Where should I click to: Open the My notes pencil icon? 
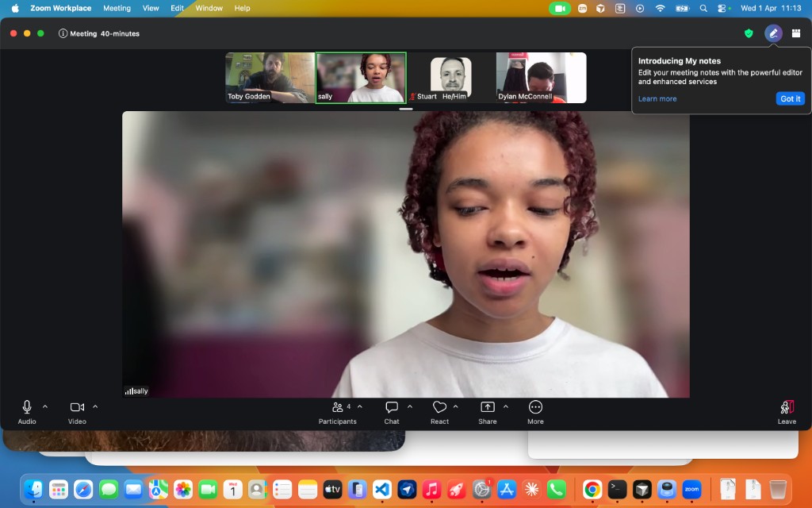point(773,33)
